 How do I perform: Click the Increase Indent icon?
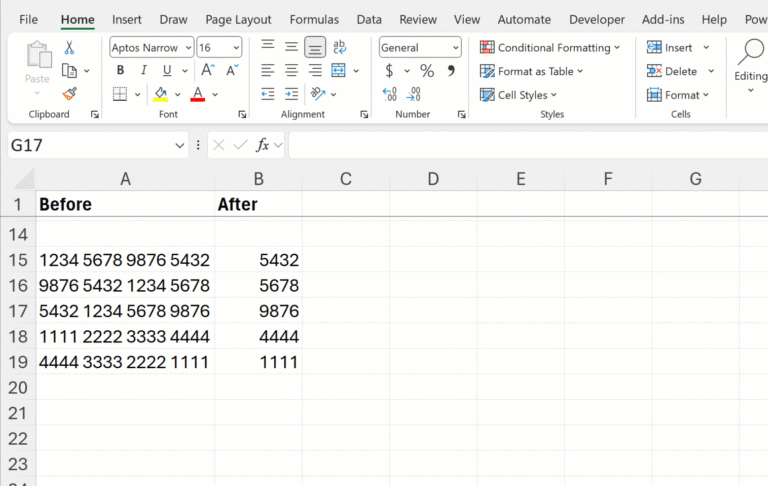coord(292,94)
